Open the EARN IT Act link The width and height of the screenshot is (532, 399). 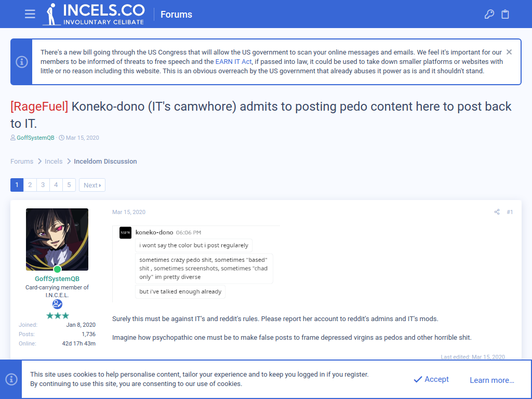233,61
